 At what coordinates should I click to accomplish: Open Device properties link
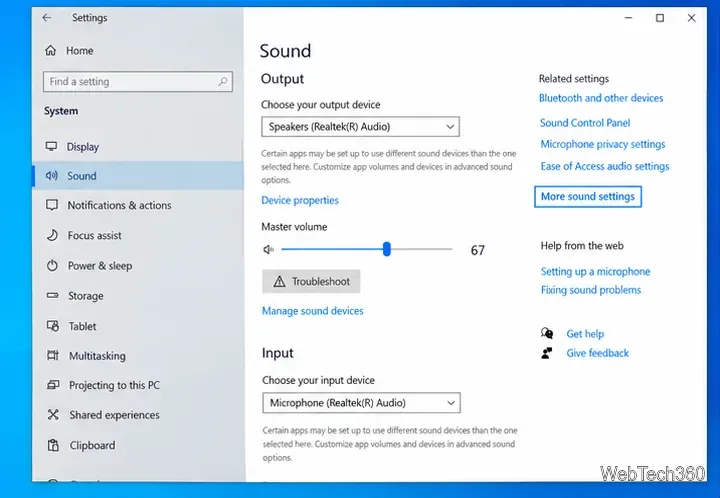pyautogui.click(x=300, y=200)
